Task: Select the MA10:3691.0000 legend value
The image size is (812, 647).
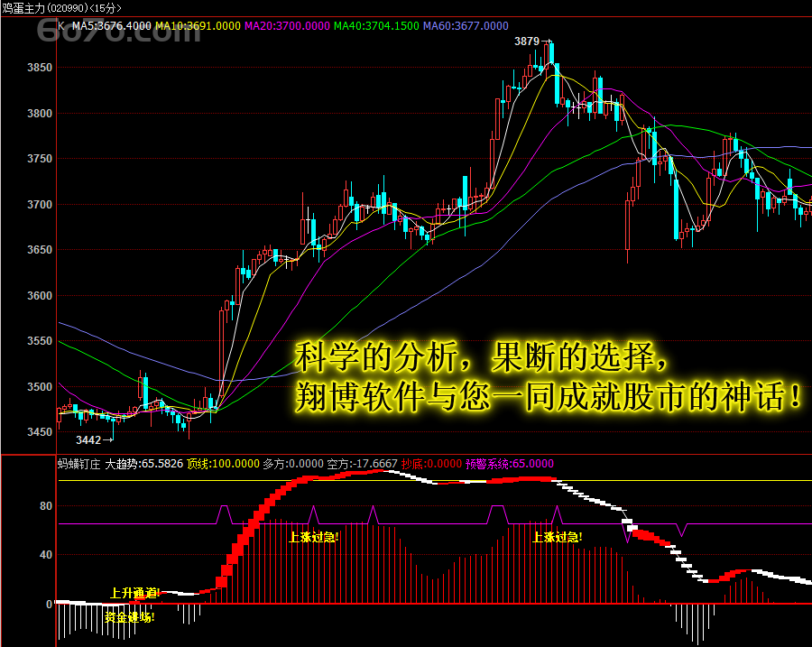Action: (x=198, y=26)
